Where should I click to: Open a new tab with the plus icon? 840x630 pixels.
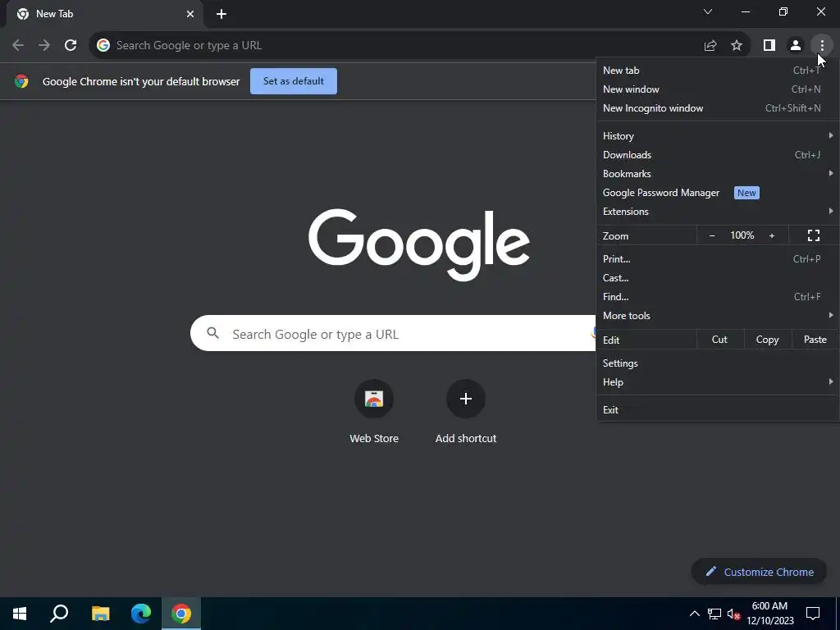click(221, 14)
